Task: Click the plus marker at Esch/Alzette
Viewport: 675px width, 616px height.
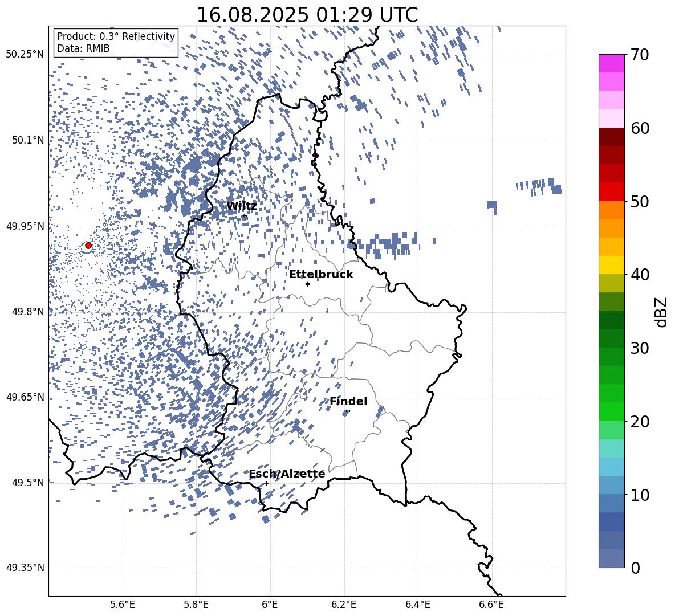Action: [x=266, y=483]
